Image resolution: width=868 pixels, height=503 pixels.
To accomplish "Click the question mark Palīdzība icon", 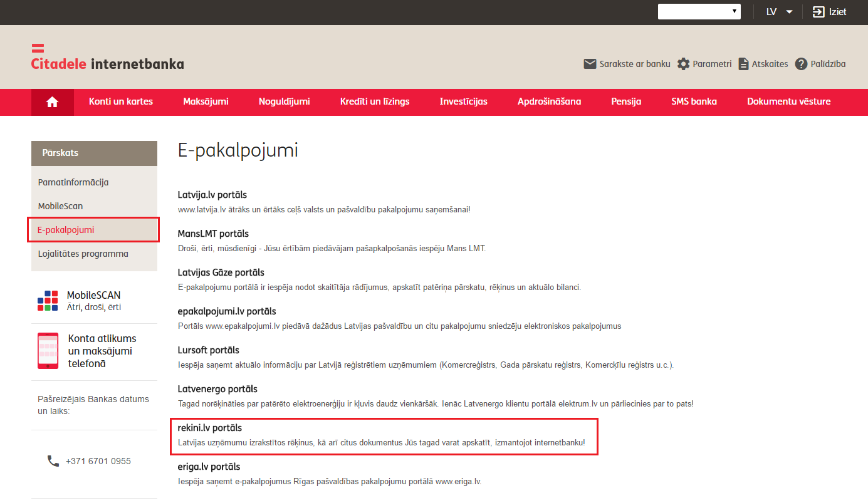I will 801,64.
